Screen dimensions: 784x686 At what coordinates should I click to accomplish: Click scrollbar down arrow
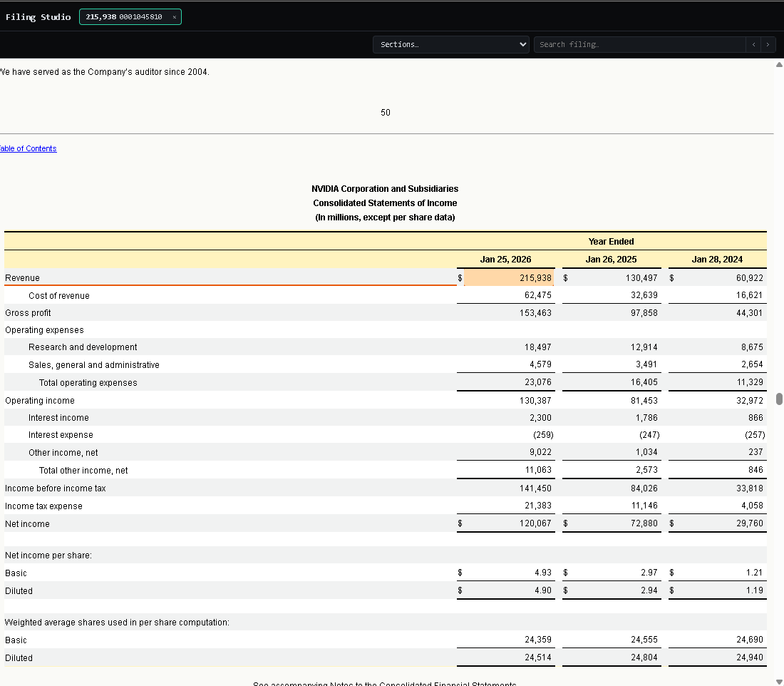(779, 682)
